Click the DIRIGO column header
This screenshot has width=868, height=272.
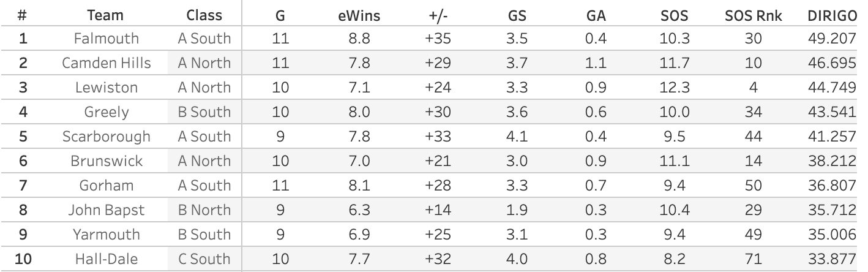(831, 15)
